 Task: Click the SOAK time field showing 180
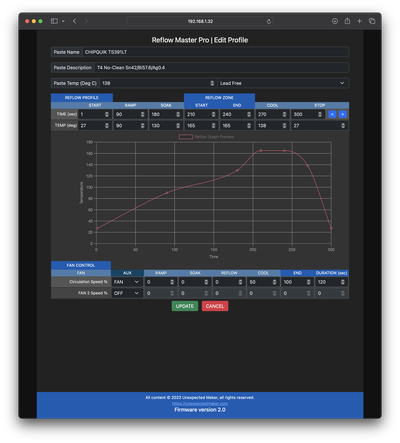tap(166, 114)
